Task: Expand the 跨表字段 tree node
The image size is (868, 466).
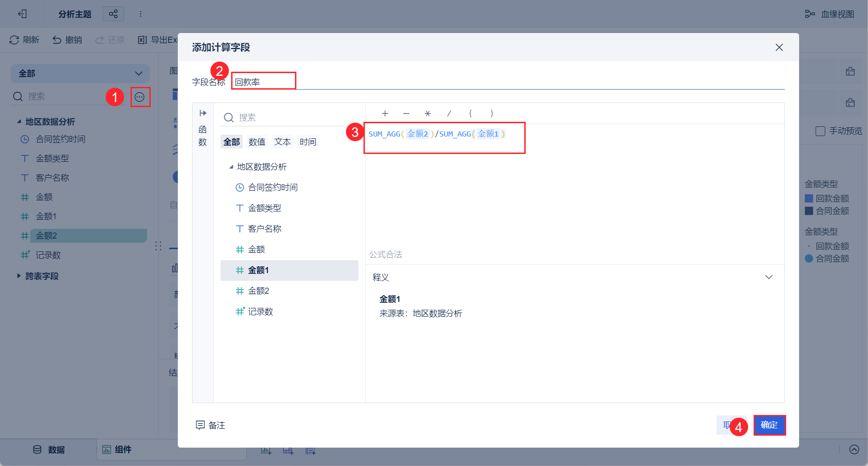Action: pyautogui.click(x=19, y=276)
